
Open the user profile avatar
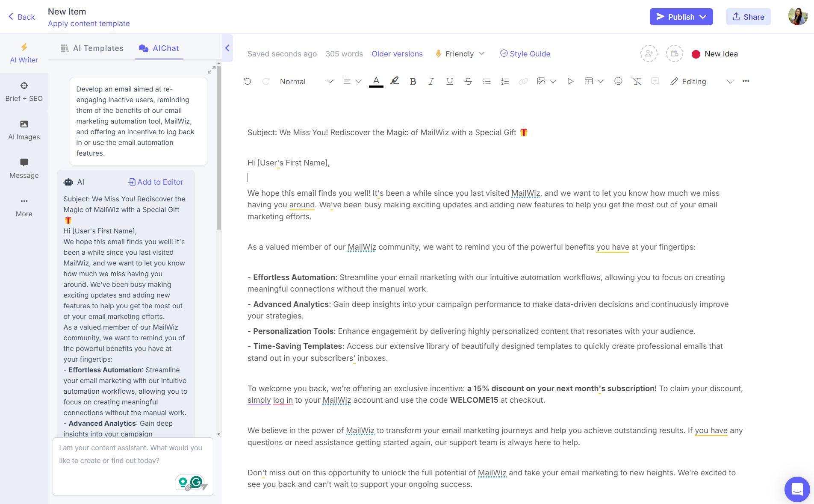pos(798,17)
